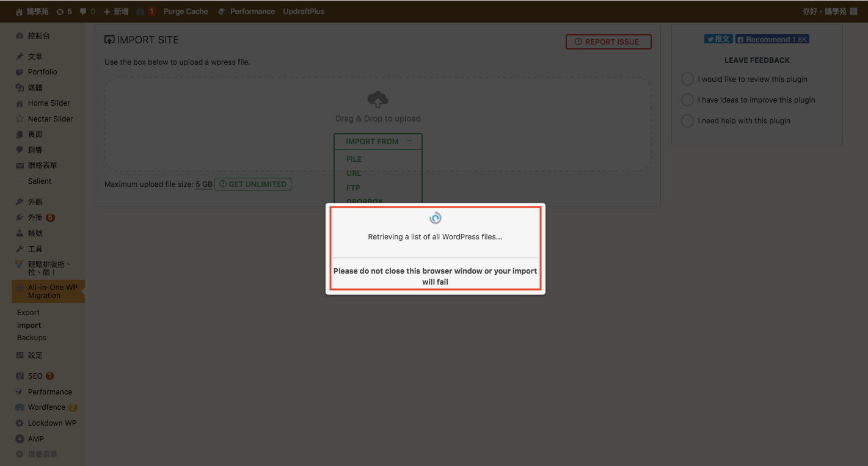This screenshot has width=868, height=466.
Task: Click the GET UNLIMITED button
Action: coord(253,184)
